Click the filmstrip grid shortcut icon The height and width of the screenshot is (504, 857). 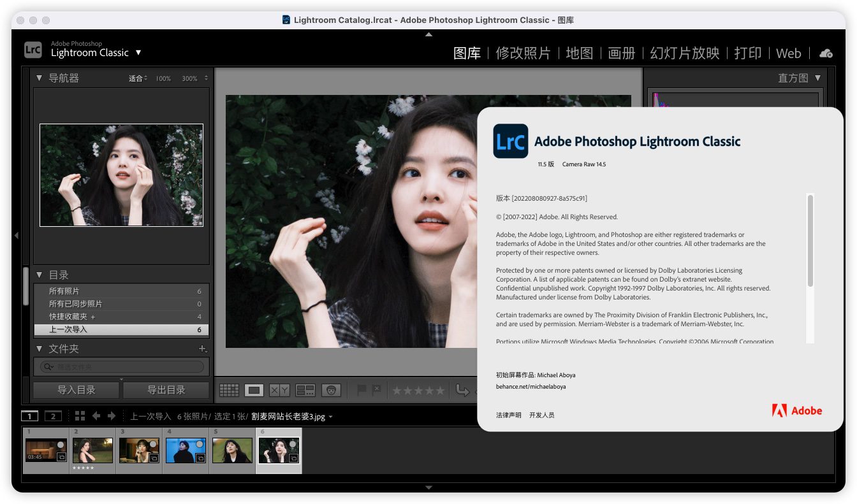(80, 416)
